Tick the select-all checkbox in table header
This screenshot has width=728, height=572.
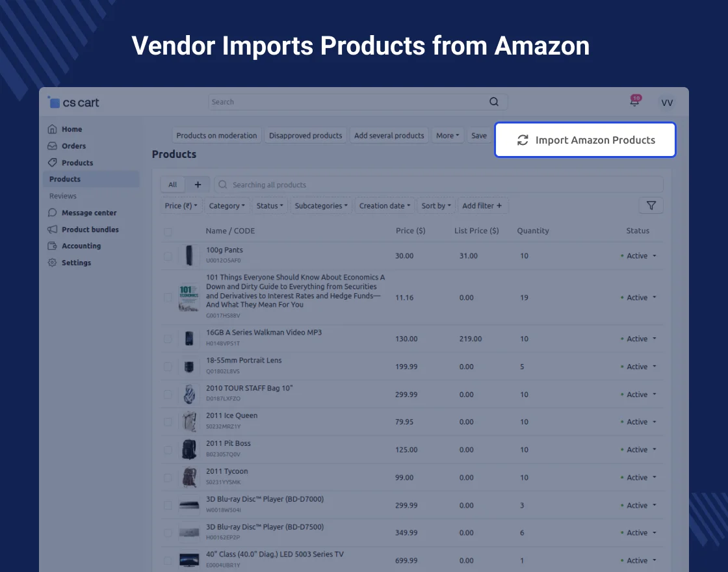click(168, 231)
